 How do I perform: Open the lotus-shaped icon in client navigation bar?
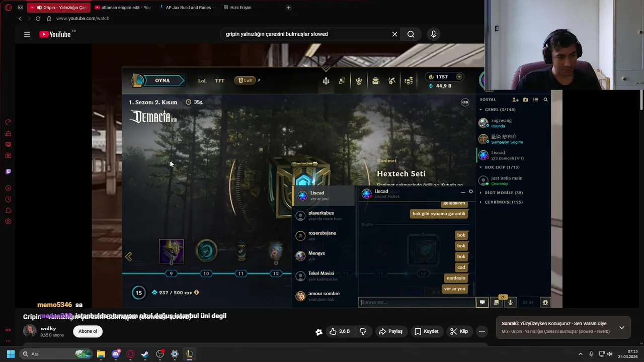(359, 80)
